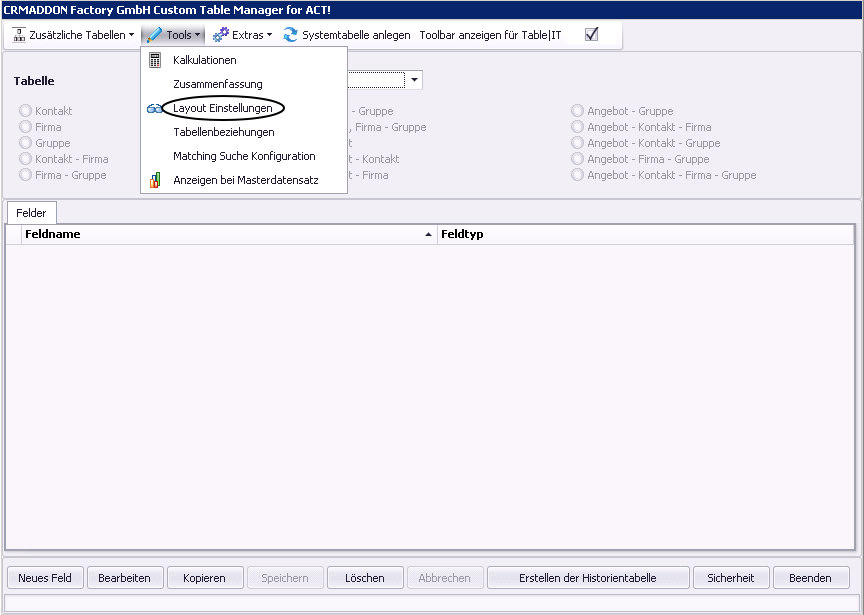The width and height of the screenshot is (864, 615).
Task: Click the Systemtabelle anlegen refresh icon
Action: [290, 35]
